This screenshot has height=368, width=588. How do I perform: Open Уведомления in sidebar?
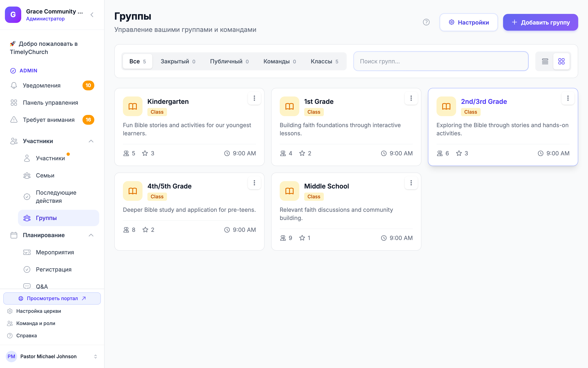pyautogui.click(x=52, y=85)
